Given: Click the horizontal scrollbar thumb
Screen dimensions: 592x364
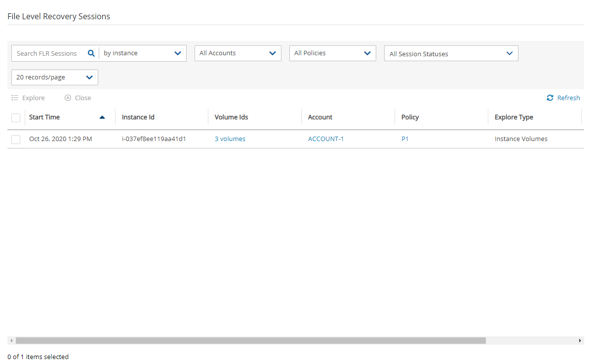Looking at the screenshot, I should click(250, 341).
